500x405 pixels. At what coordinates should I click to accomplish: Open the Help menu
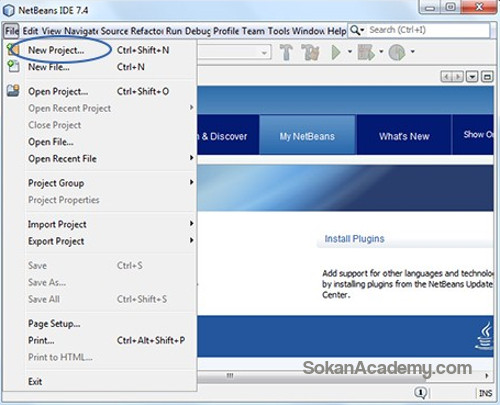pos(336,31)
